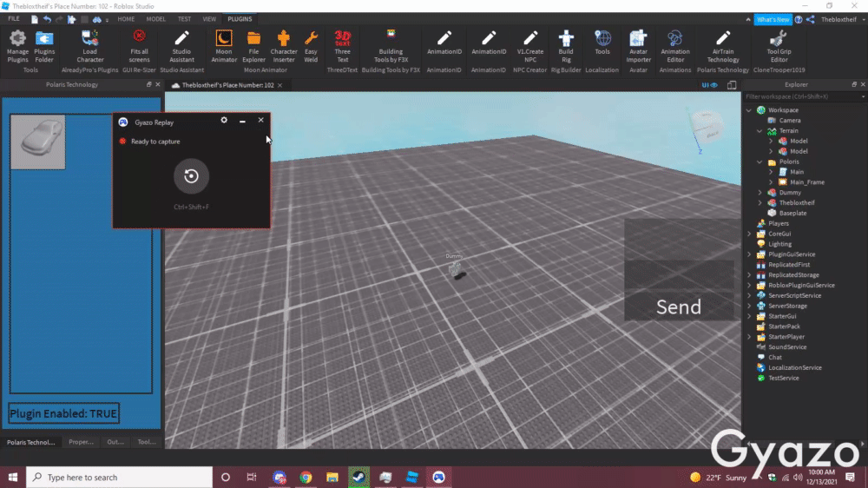Open the Three Text plugin

tap(342, 47)
